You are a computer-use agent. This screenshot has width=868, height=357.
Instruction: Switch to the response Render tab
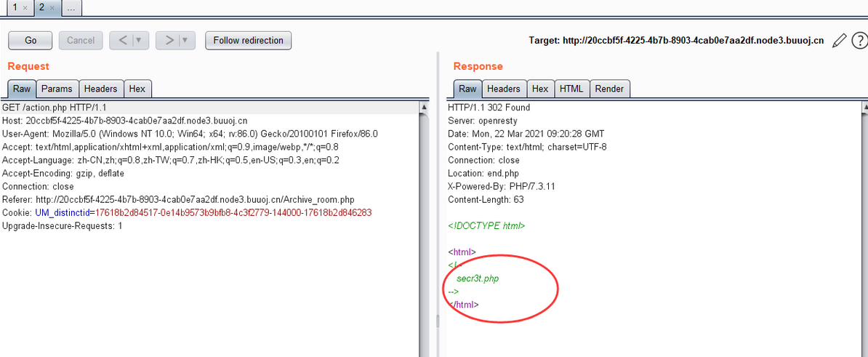[609, 89]
